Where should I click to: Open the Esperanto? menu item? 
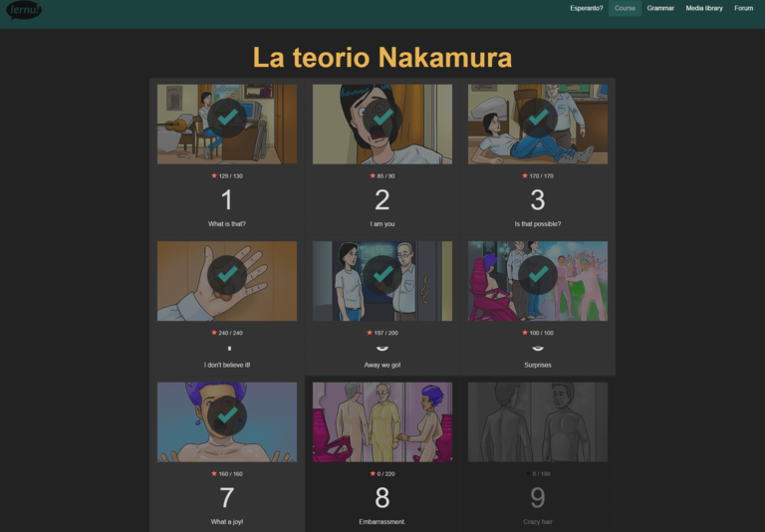point(586,8)
